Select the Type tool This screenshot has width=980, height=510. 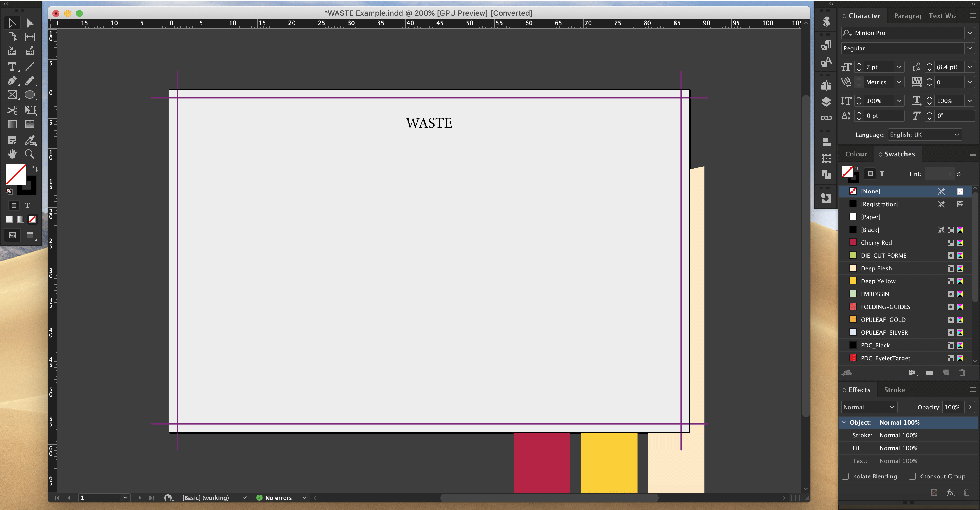12,67
